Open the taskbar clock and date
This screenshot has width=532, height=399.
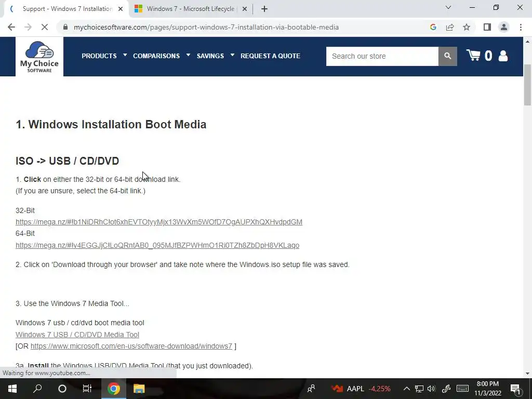(x=487, y=389)
